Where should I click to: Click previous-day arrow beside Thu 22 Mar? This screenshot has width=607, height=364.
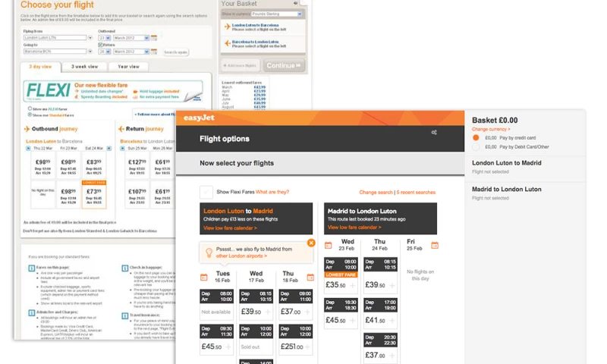(x=28, y=148)
